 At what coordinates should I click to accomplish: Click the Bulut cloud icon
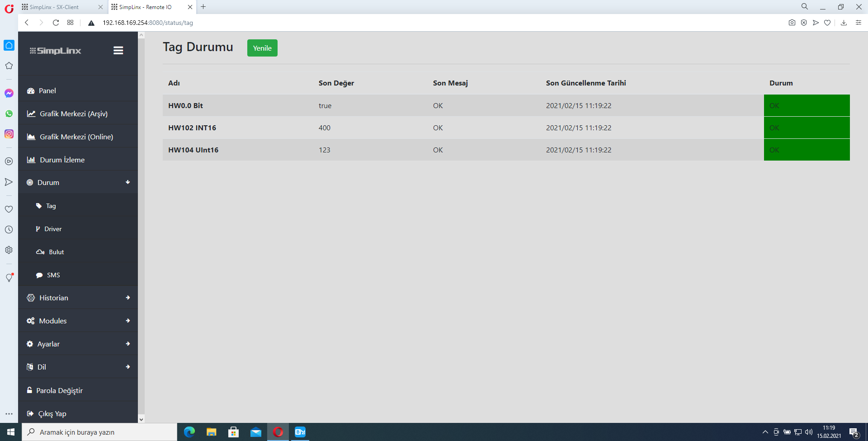[x=40, y=252]
